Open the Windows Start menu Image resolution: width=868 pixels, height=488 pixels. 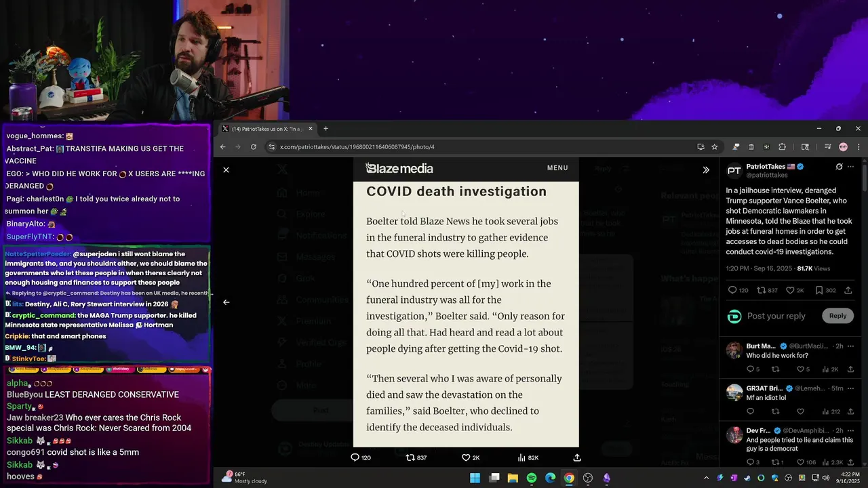pyautogui.click(x=475, y=478)
